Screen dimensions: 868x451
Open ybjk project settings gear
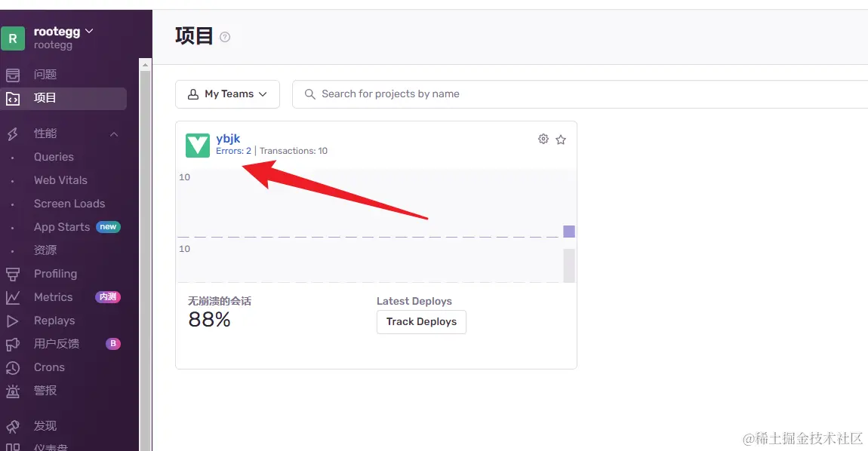543,139
